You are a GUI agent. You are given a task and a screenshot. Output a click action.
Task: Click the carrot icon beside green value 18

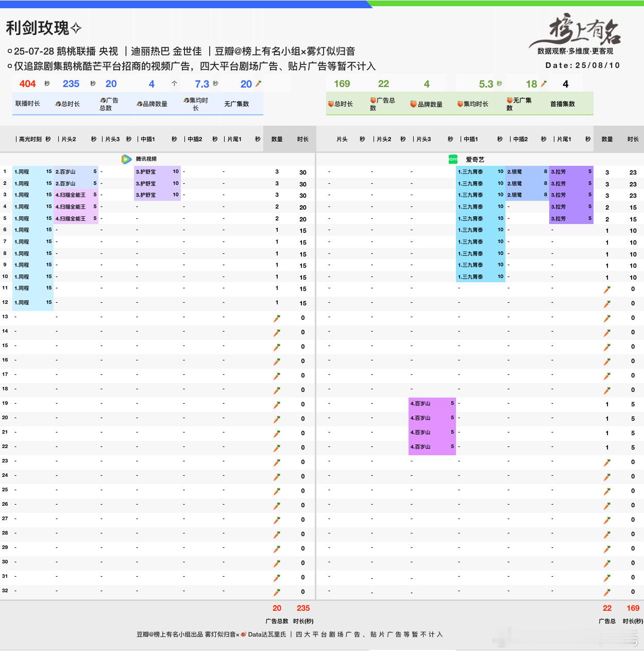point(544,84)
